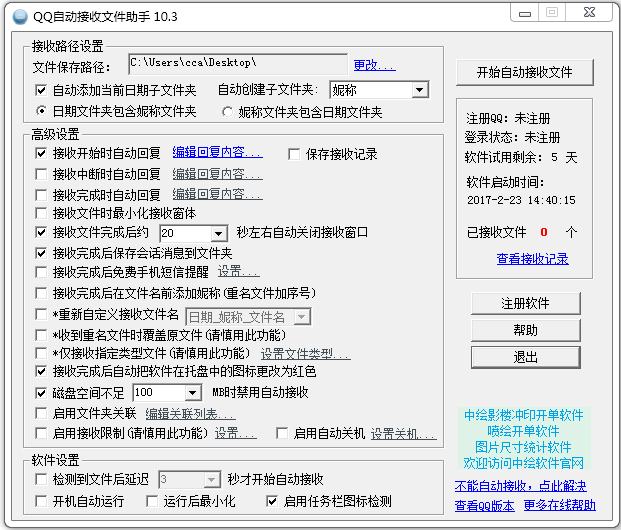Screen dimensions: 621x530
Task: Edit reply content for 接收完成时自动回复
Action: pyautogui.click(x=217, y=194)
